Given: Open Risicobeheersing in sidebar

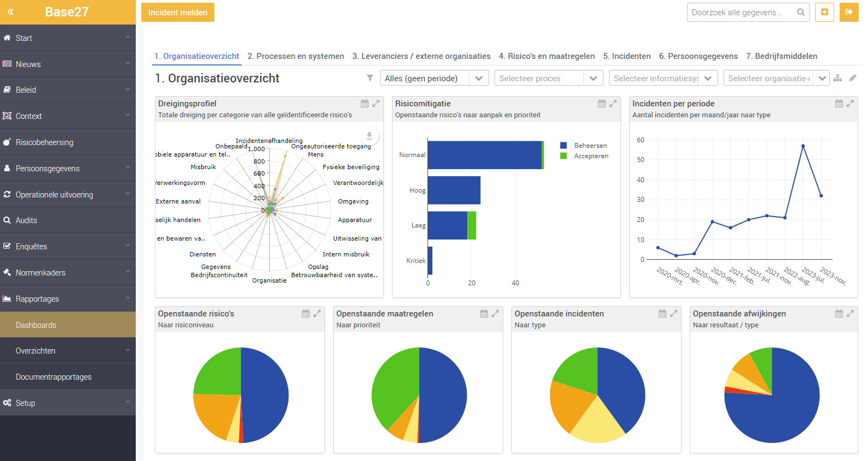Looking at the screenshot, I should tap(68, 142).
